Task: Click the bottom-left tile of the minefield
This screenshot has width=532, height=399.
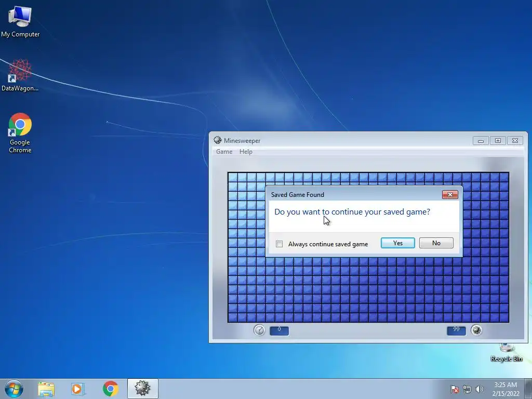Action: [x=233, y=317]
